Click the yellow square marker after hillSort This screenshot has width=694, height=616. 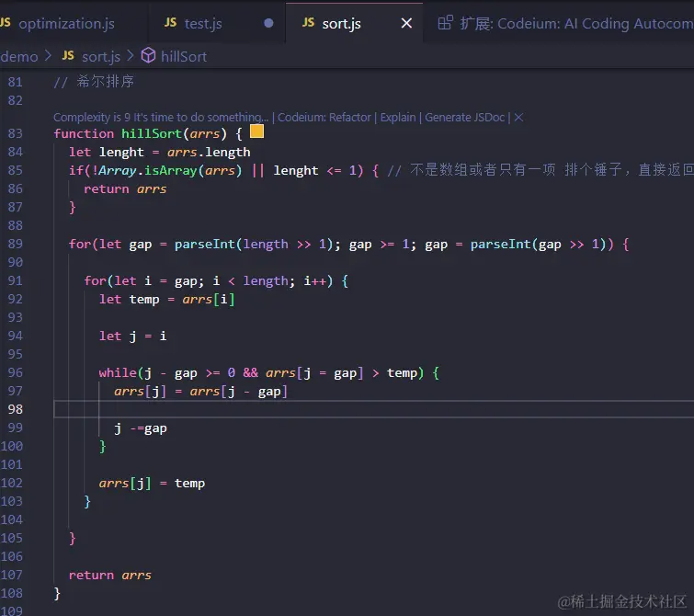(256, 131)
